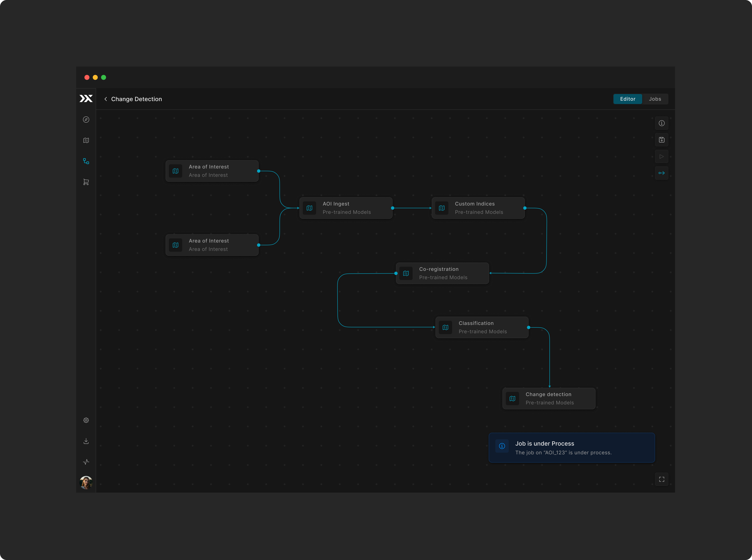Select the AOI Ingest node
Image resolution: width=752 pixels, height=560 pixels.
pos(346,208)
